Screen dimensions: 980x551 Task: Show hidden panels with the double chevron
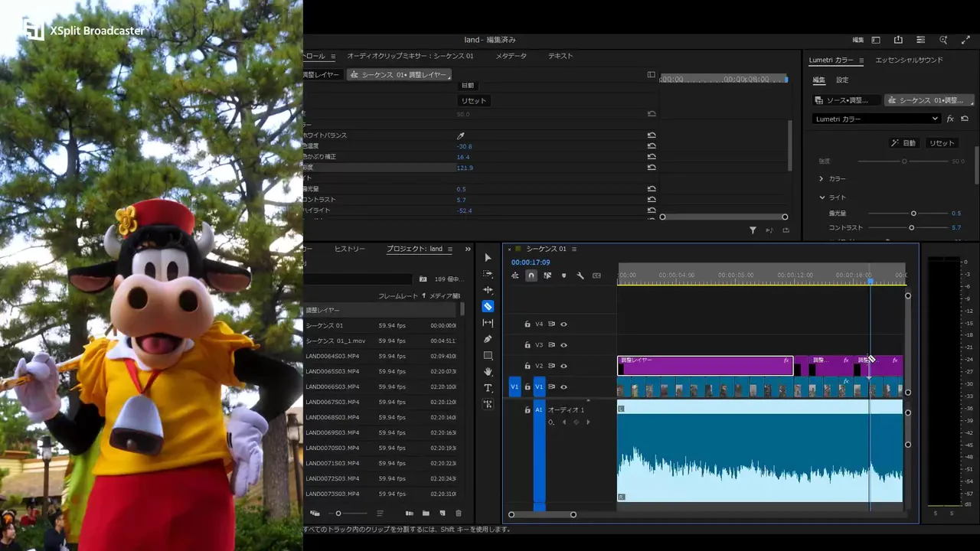point(468,249)
